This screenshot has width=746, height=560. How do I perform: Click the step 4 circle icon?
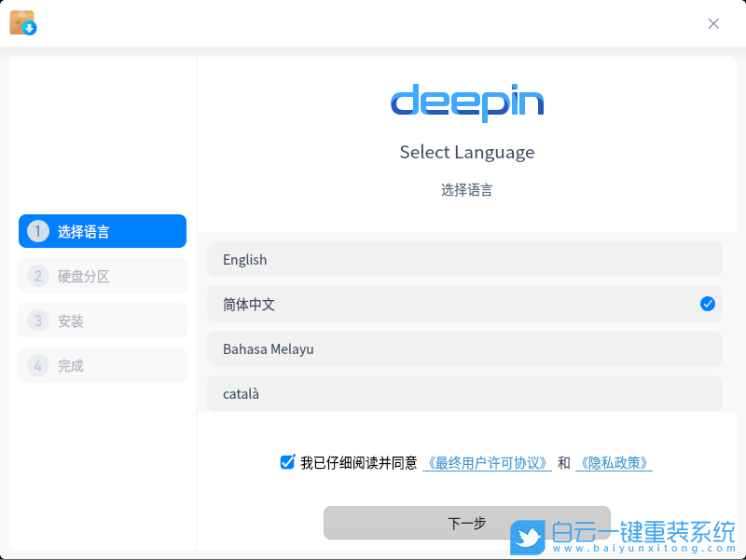pyautogui.click(x=37, y=365)
